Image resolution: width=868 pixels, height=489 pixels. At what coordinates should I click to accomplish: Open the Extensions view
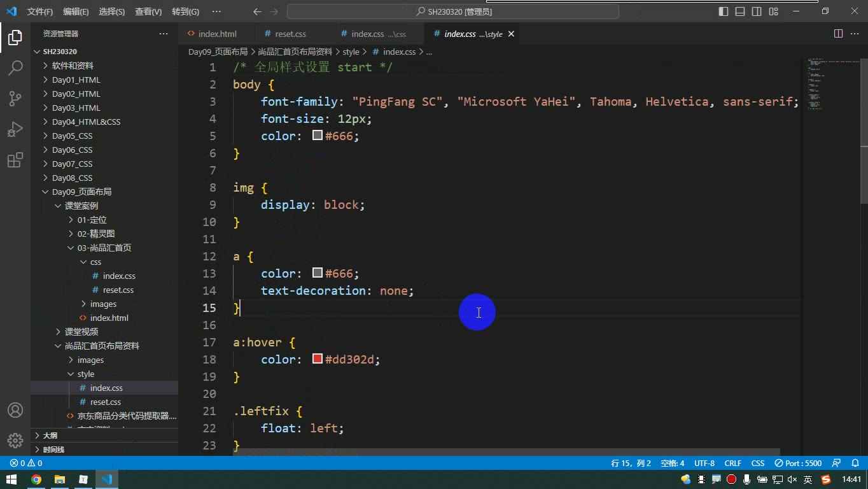click(15, 160)
